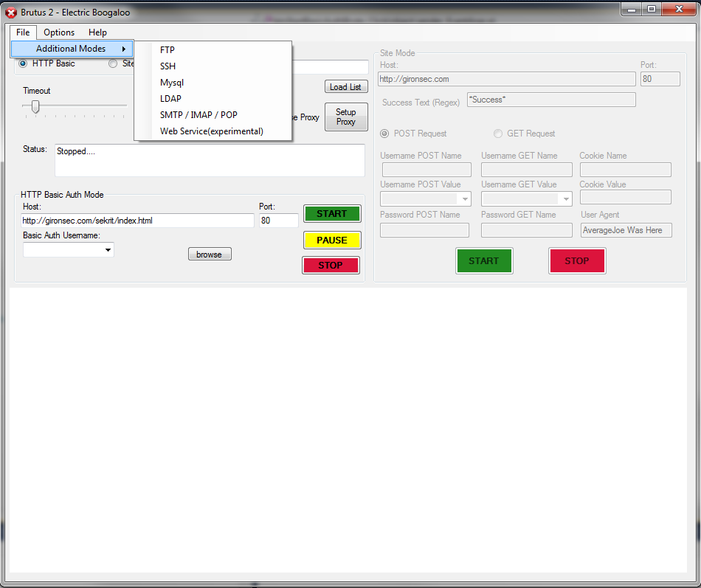Click the Load List button
Image resolution: width=701 pixels, height=588 pixels.
point(346,87)
